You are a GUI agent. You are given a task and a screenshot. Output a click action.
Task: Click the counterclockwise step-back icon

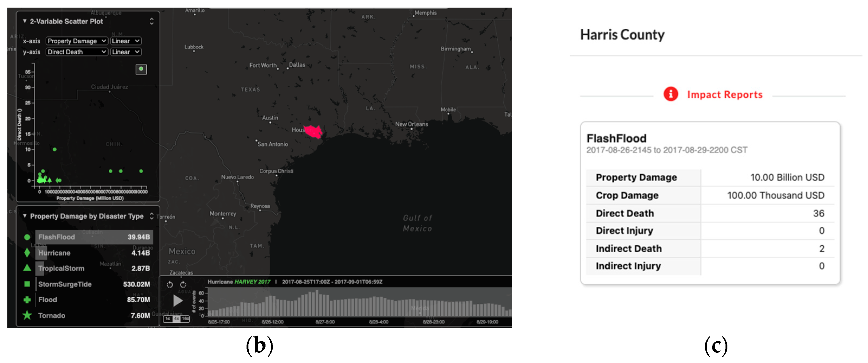click(x=170, y=284)
